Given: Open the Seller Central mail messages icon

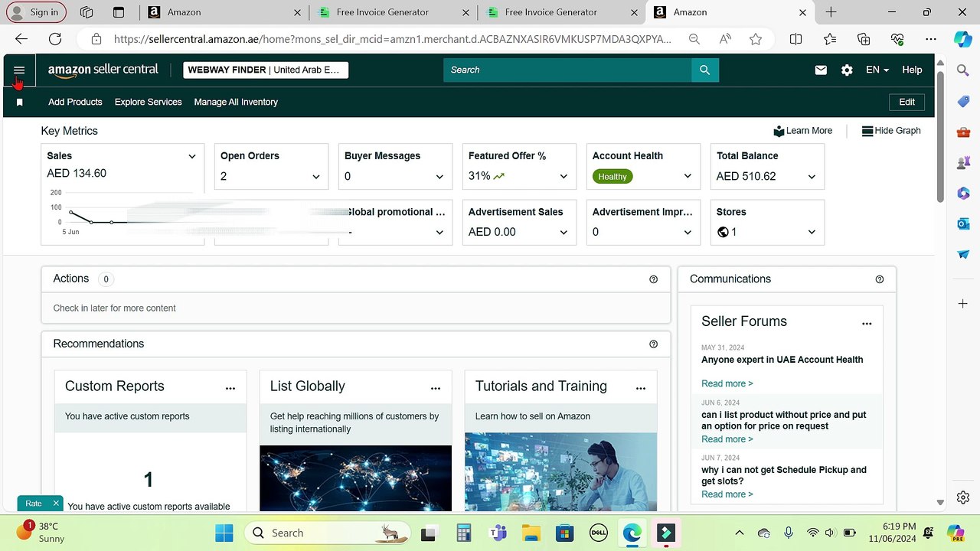Looking at the screenshot, I should coord(821,70).
